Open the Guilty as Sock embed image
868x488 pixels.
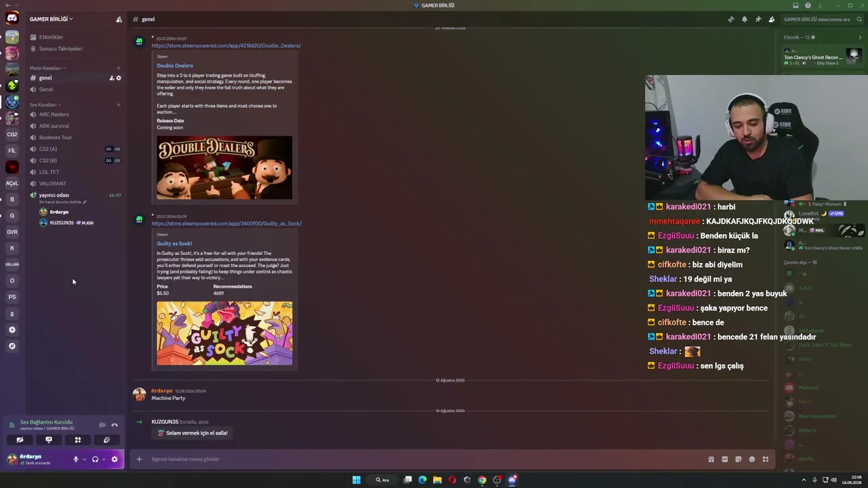pos(224,333)
